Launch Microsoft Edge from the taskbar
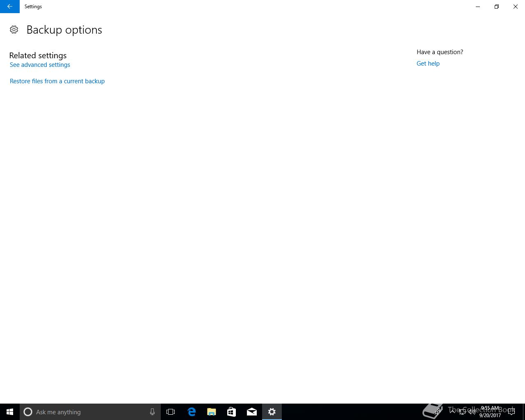 point(192,412)
